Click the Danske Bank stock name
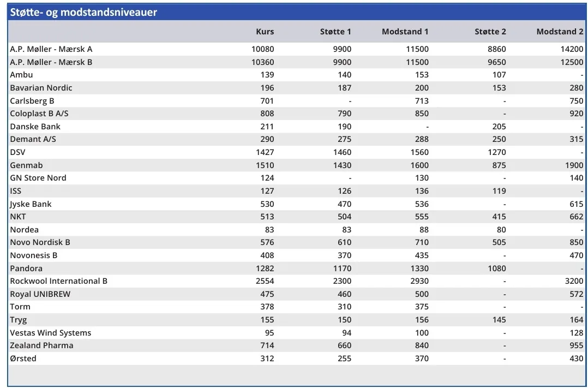The width and height of the screenshot is (588, 388). coord(35,127)
